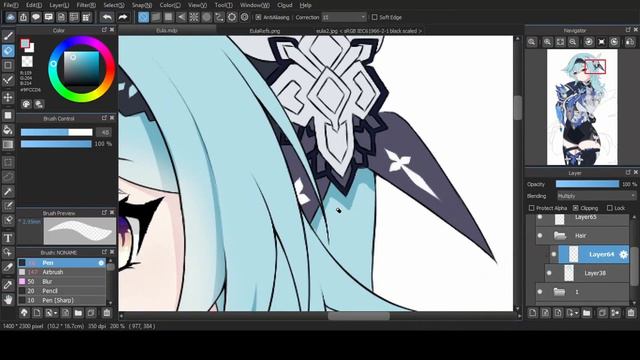Enable the radial snap icon

(x=194, y=17)
